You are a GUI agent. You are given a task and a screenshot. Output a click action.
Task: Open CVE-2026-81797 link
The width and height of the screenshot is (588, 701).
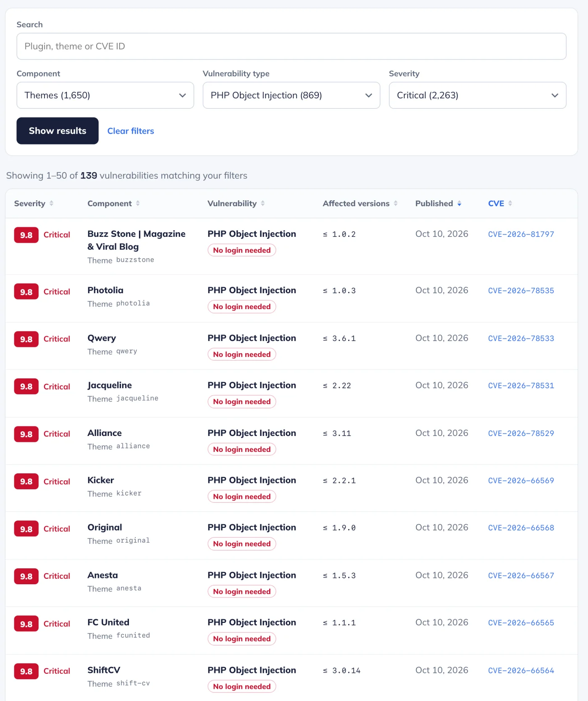click(521, 234)
